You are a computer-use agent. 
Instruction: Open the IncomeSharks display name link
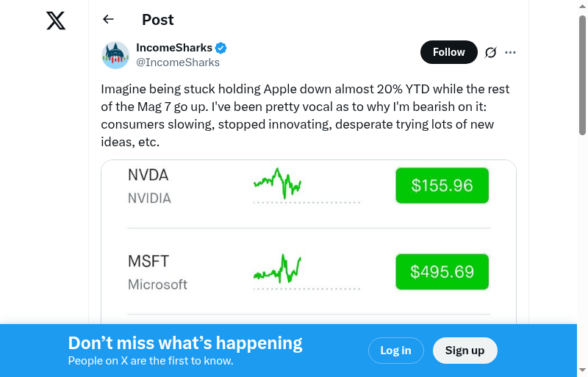pyautogui.click(x=174, y=48)
